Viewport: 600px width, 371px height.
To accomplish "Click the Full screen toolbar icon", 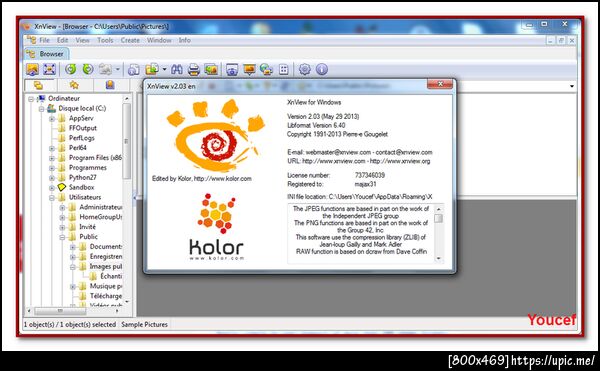I will (x=49, y=70).
